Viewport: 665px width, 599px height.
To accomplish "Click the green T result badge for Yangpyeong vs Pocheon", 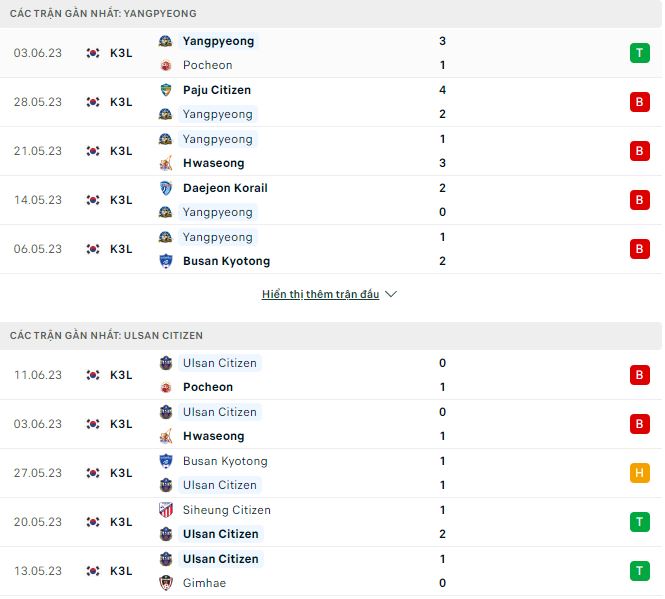I will 640,53.
